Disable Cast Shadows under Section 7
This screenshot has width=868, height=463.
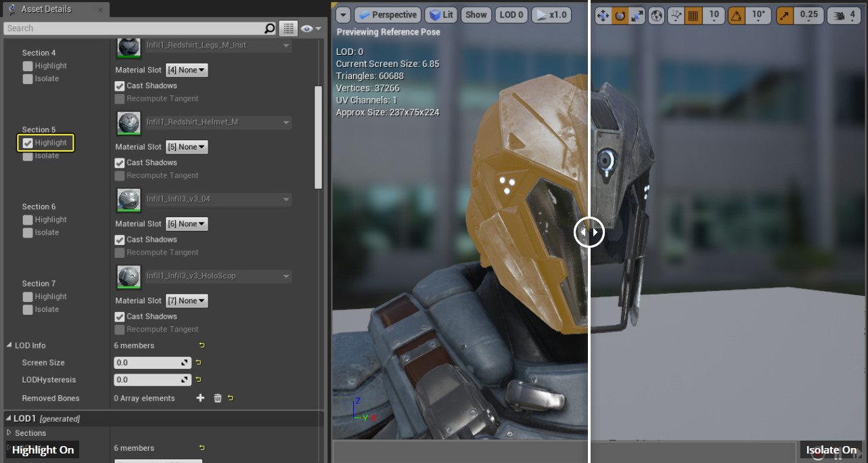point(120,317)
